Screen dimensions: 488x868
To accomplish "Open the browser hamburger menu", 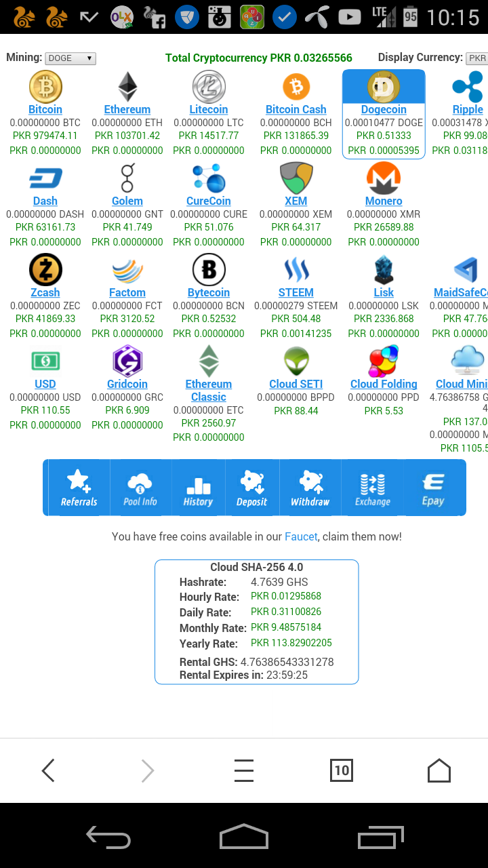I will click(244, 770).
